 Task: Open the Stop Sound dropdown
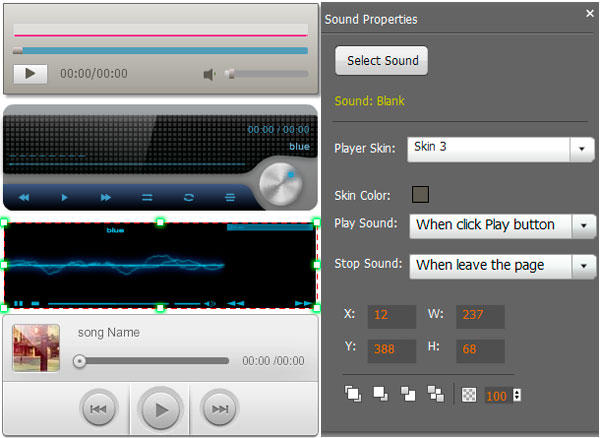[x=582, y=266]
